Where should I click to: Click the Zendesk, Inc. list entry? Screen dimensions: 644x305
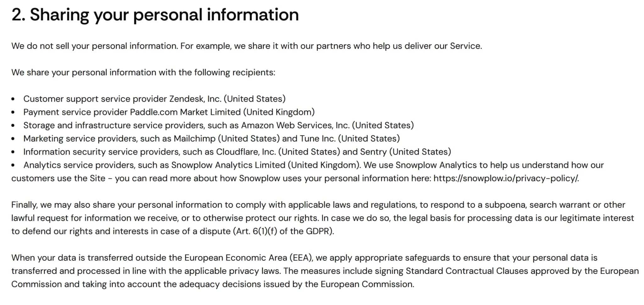pyautogui.click(x=195, y=99)
